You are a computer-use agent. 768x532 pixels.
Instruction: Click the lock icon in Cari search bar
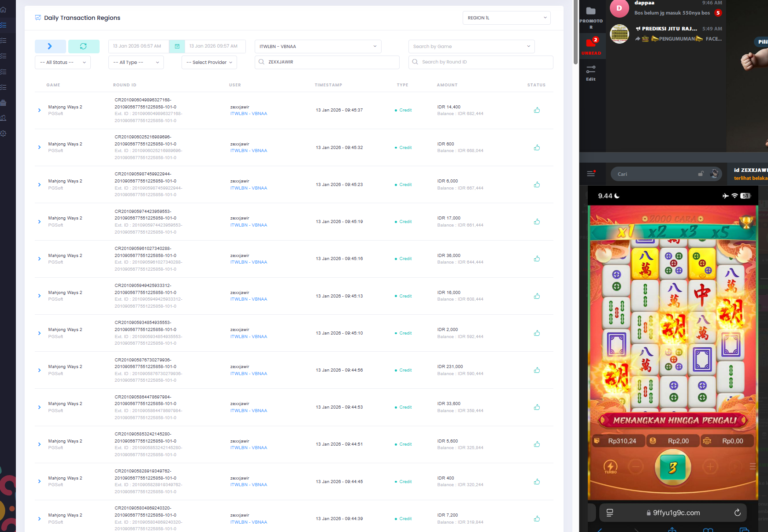701,174
